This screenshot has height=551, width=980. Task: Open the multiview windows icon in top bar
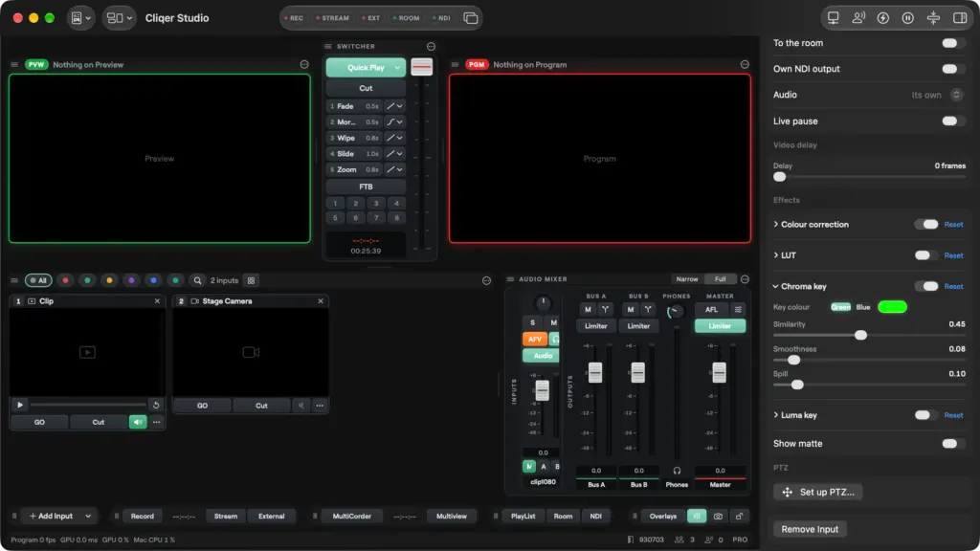pos(471,18)
